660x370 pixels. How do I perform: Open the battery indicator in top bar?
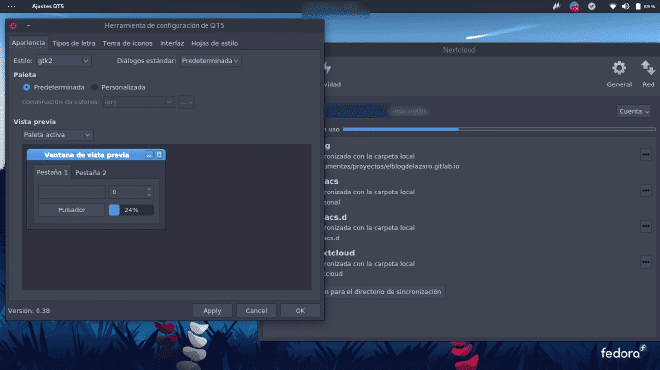click(x=638, y=6)
